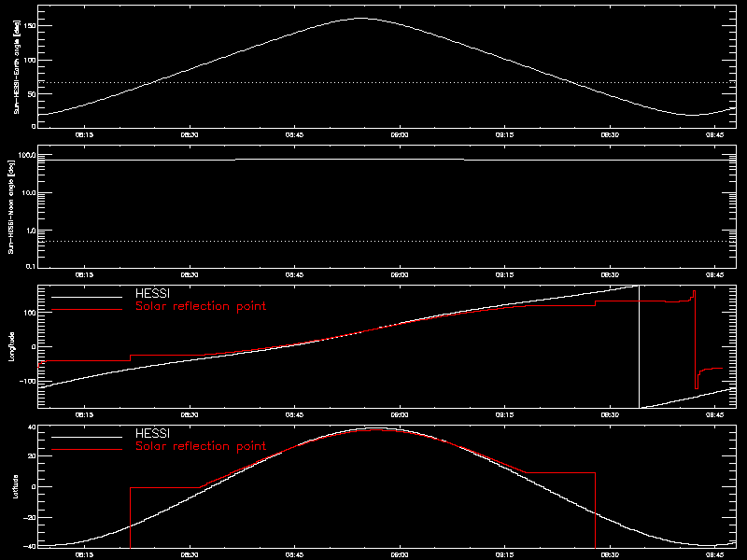Screen dimensions: 747x560
Task: Select 'HESSI' legend text in Latitude plot
Action: coord(152,434)
